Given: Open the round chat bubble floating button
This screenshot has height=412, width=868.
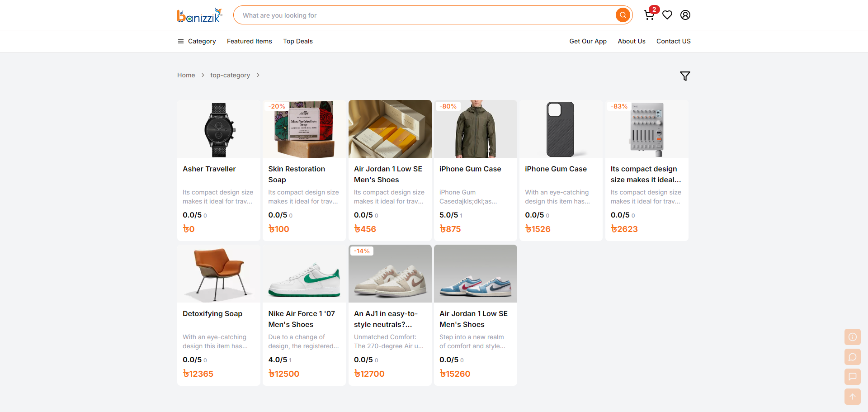Looking at the screenshot, I should coord(853,357).
